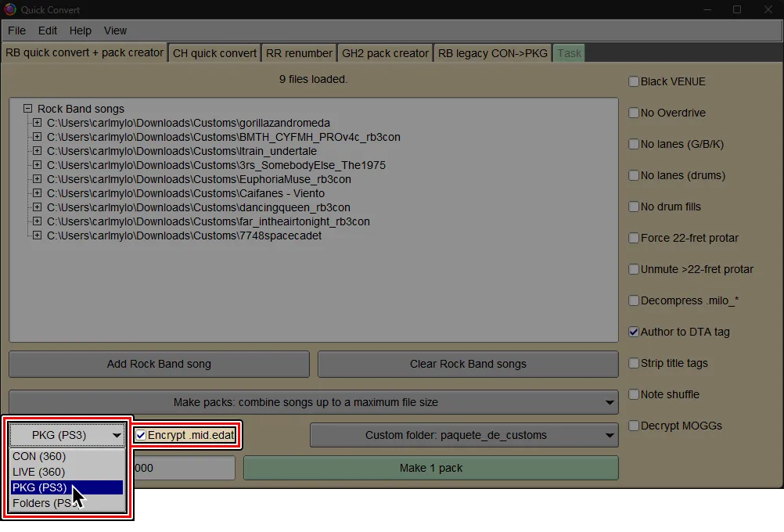The height and width of the screenshot is (532, 784).
Task: Click the Add Rock Band song button
Action: click(x=158, y=364)
